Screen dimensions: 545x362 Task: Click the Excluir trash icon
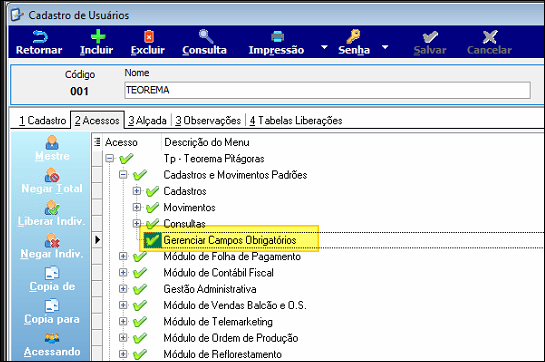(149, 37)
